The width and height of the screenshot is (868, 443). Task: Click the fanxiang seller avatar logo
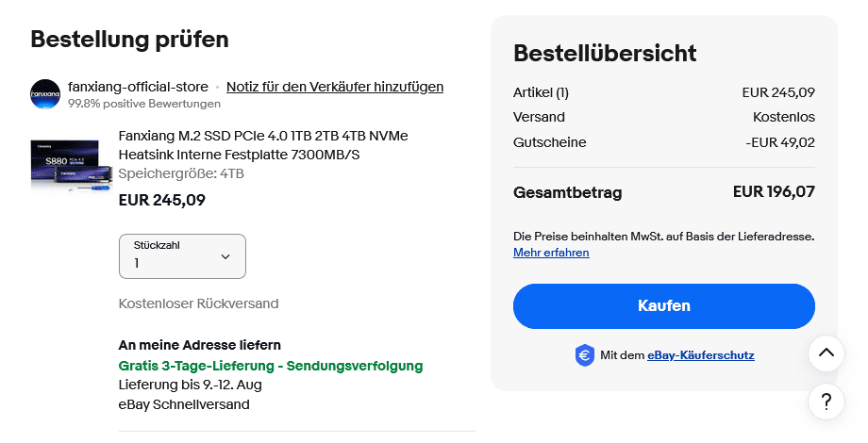[x=45, y=94]
